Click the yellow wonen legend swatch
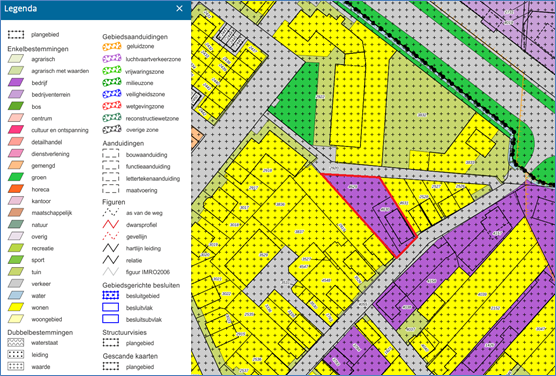 coord(16,307)
